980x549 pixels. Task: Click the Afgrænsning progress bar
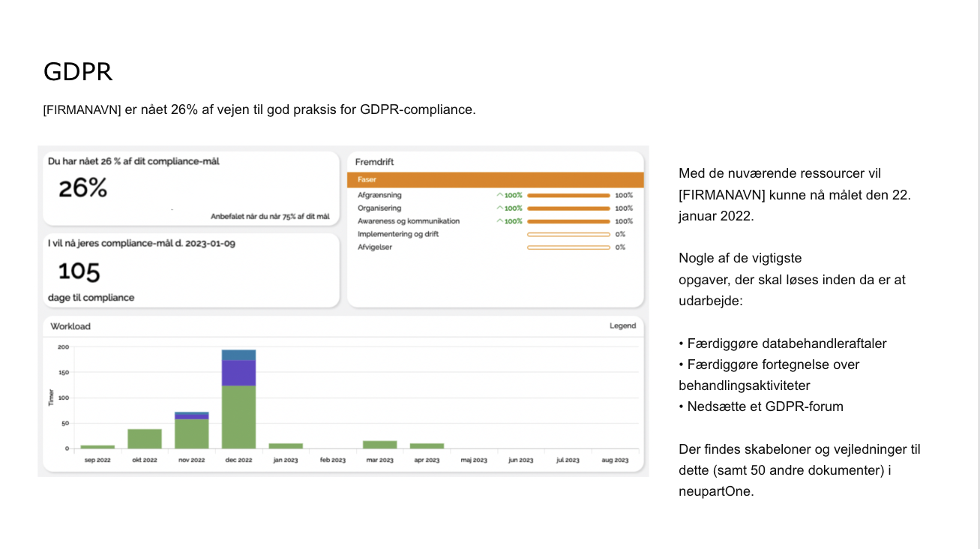(x=568, y=195)
